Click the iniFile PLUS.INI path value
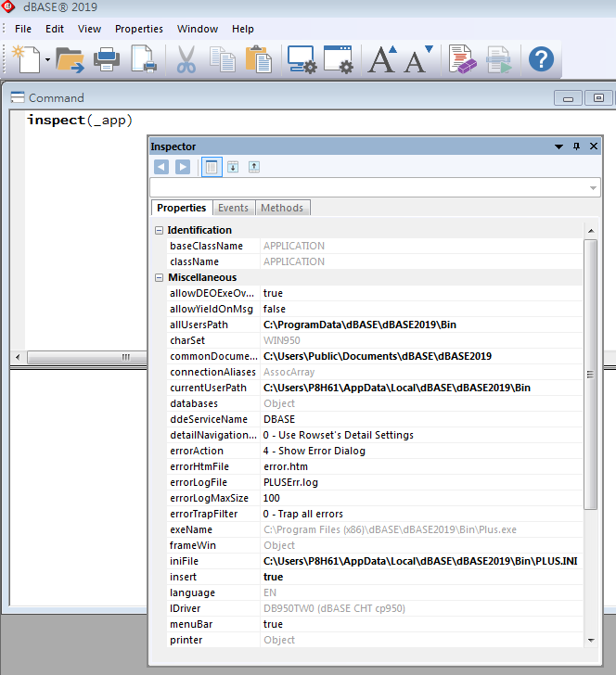Viewport: 616px width, 675px height. (421, 561)
